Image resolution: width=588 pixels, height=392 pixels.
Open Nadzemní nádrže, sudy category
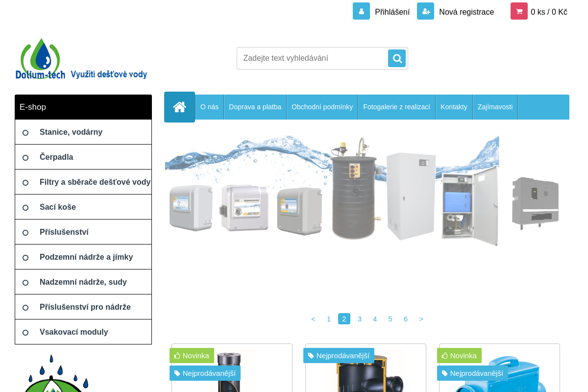point(83,282)
